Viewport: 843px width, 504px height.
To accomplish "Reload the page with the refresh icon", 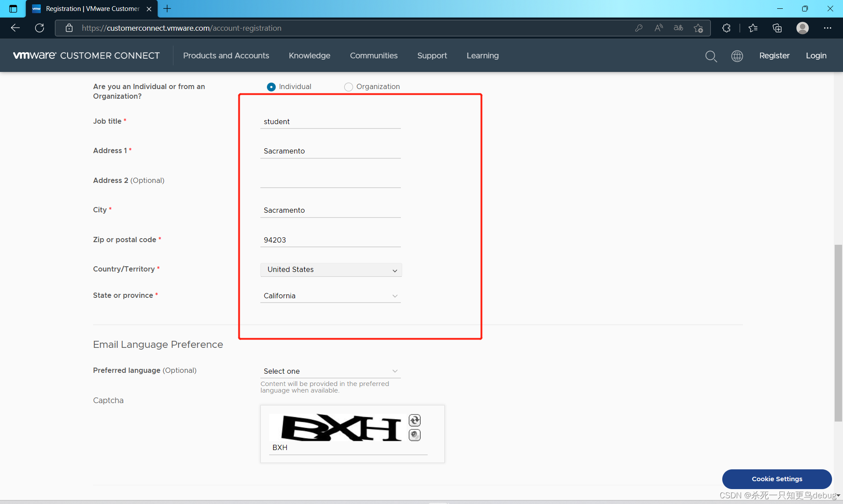I will (x=40, y=28).
